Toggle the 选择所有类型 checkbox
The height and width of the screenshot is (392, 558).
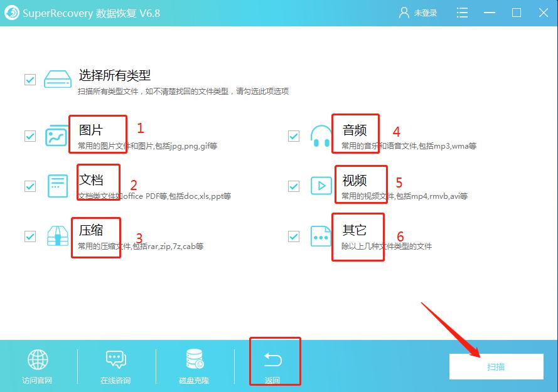(30, 79)
